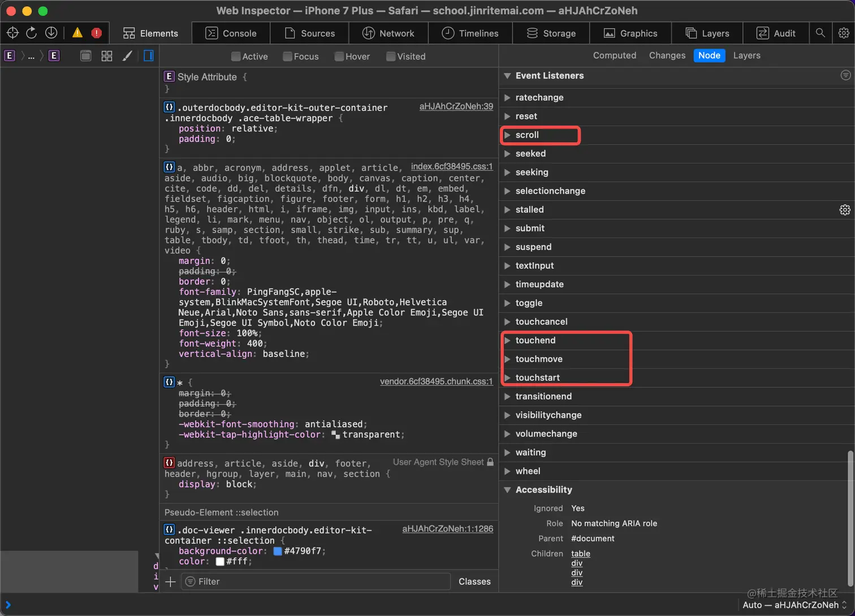
Task: Click the #document parent value
Action: point(593,539)
